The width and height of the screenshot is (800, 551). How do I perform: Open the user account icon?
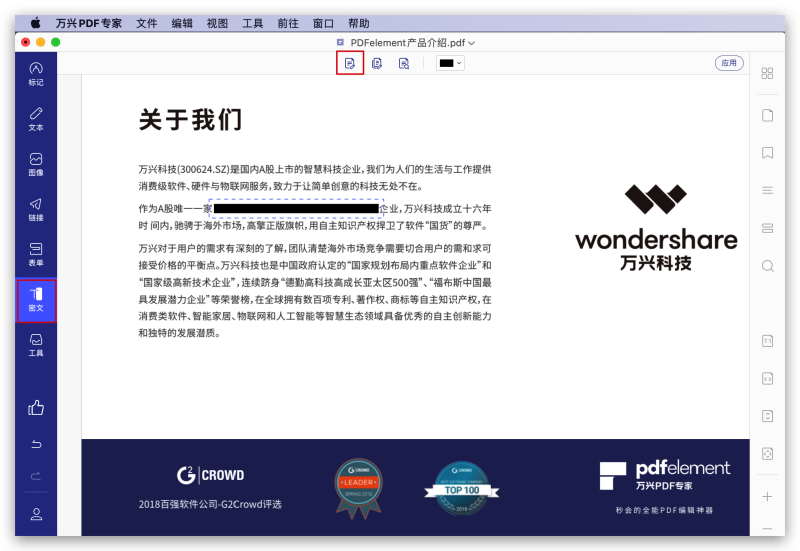tap(36, 514)
